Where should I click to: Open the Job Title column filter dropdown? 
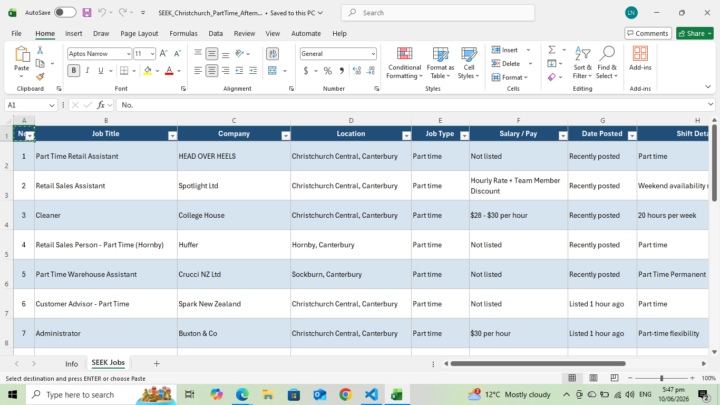point(172,136)
